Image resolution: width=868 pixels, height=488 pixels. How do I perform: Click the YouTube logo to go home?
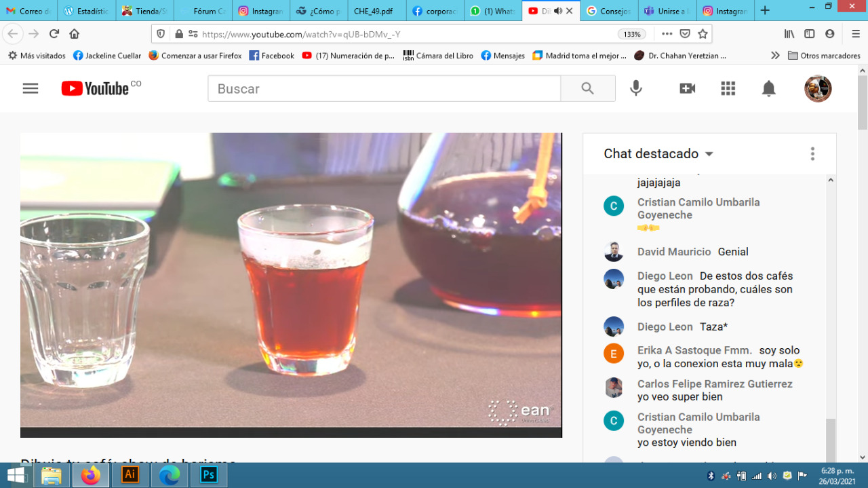pyautogui.click(x=96, y=89)
